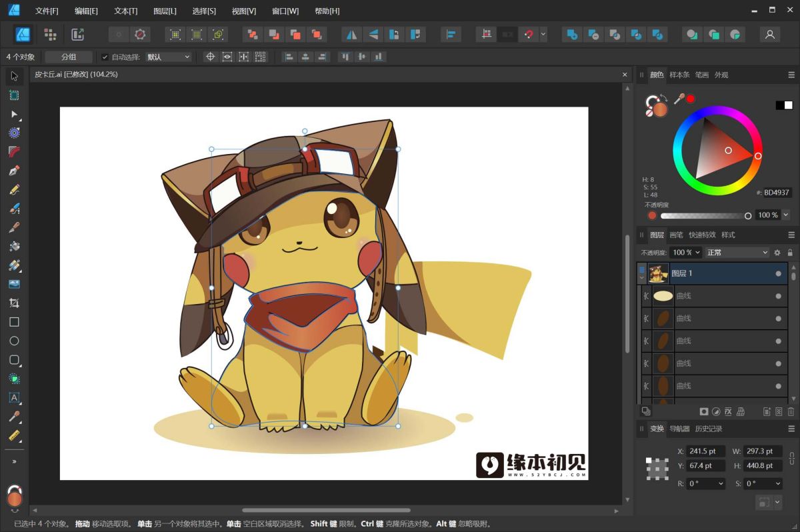Image resolution: width=800 pixels, height=532 pixels.
Task: Select the Color Picker tool in the tools panel
Action: tap(14, 417)
